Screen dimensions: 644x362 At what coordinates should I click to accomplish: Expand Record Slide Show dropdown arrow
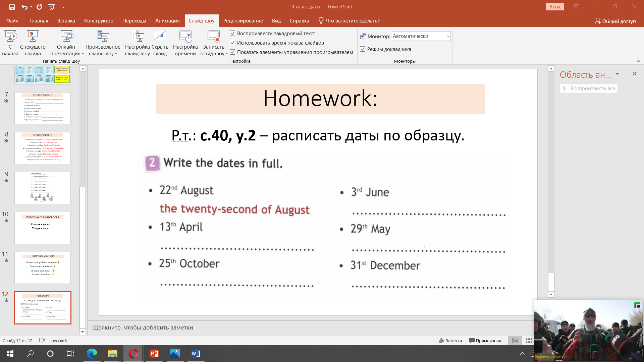(x=226, y=54)
